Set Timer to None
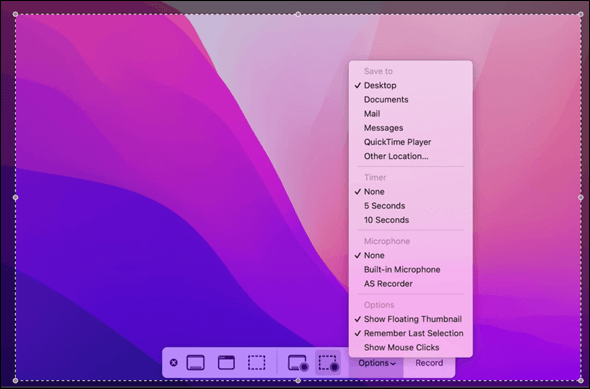This screenshot has height=389, width=590. click(x=411, y=191)
